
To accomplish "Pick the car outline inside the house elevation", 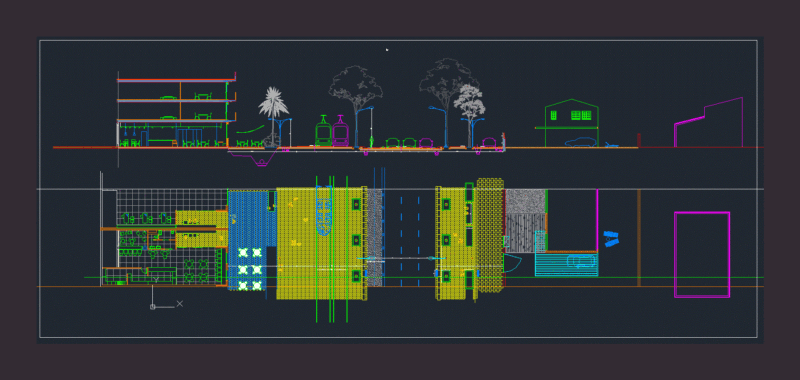I will pos(580,142).
